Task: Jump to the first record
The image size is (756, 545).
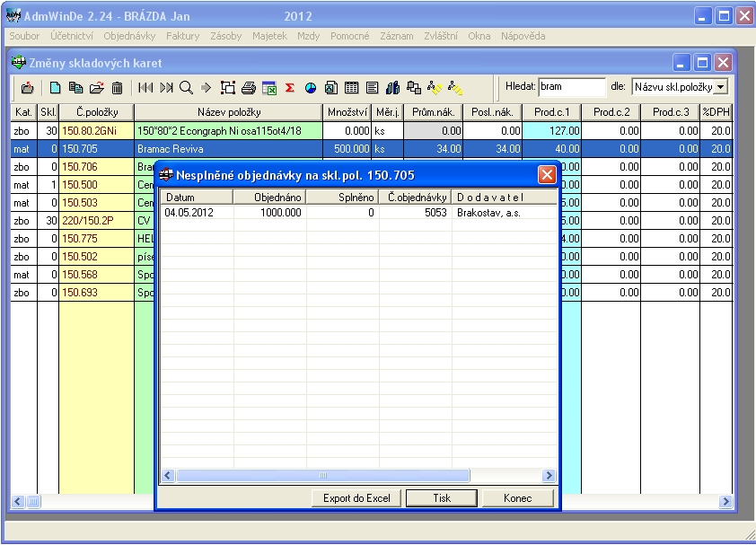Action: (145, 88)
